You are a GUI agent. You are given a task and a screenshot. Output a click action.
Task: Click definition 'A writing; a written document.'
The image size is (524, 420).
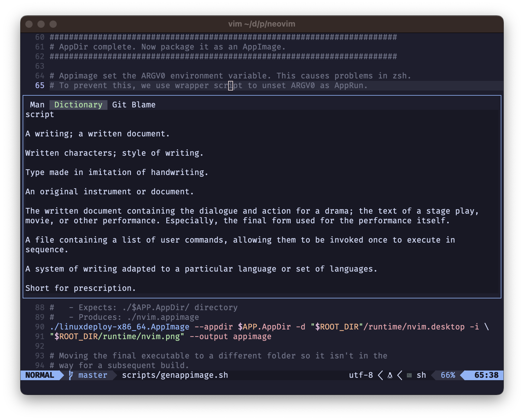tap(97, 134)
